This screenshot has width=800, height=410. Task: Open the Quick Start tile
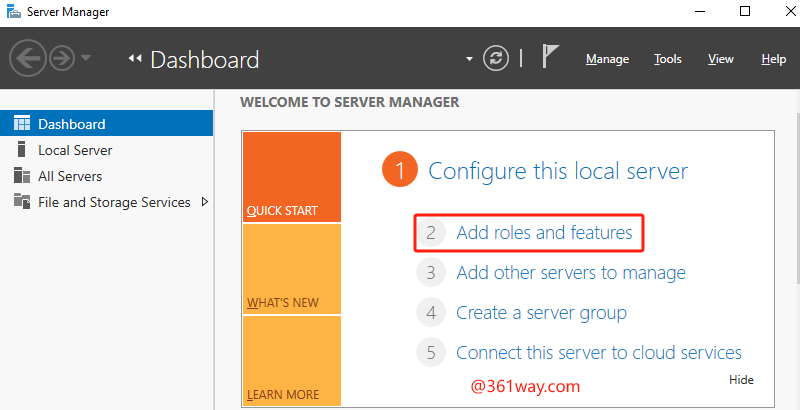[292, 177]
